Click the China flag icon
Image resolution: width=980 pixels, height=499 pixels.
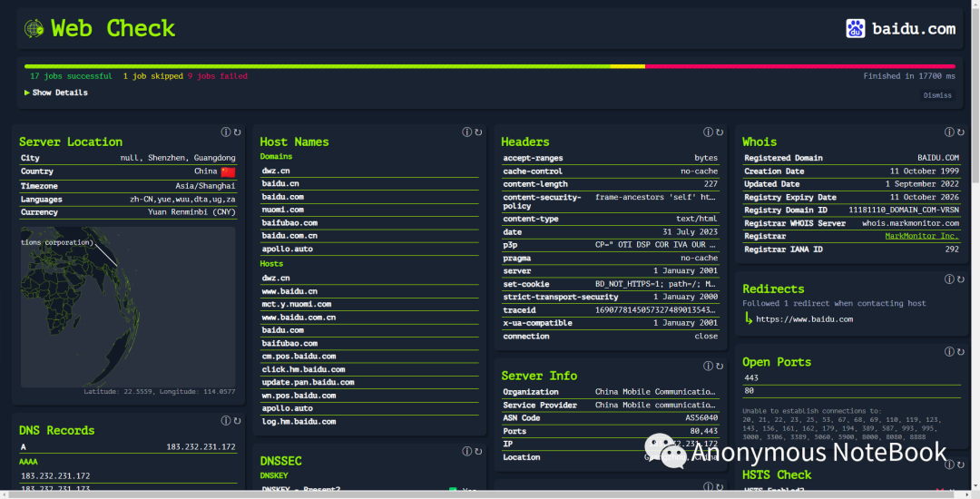coord(228,171)
